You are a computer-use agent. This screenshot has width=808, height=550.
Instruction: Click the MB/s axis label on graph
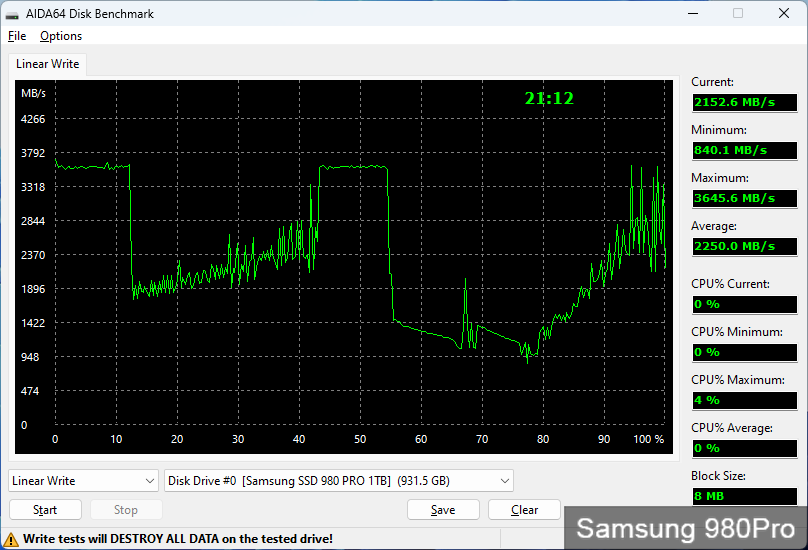[33, 93]
